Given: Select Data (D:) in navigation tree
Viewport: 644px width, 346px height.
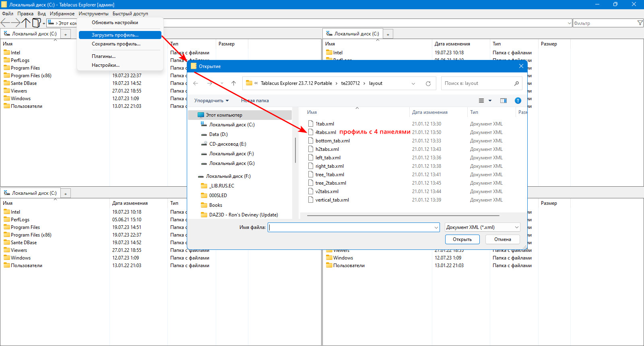Looking at the screenshot, I should pyautogui.click(x=218, y=134).
